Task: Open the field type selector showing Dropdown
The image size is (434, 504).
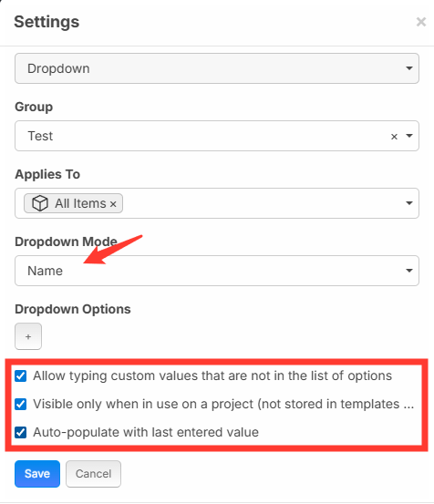Action: pos(217,68)
